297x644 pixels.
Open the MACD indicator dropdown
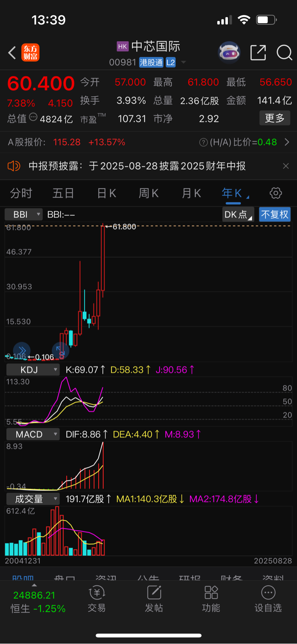pos(33,434)
